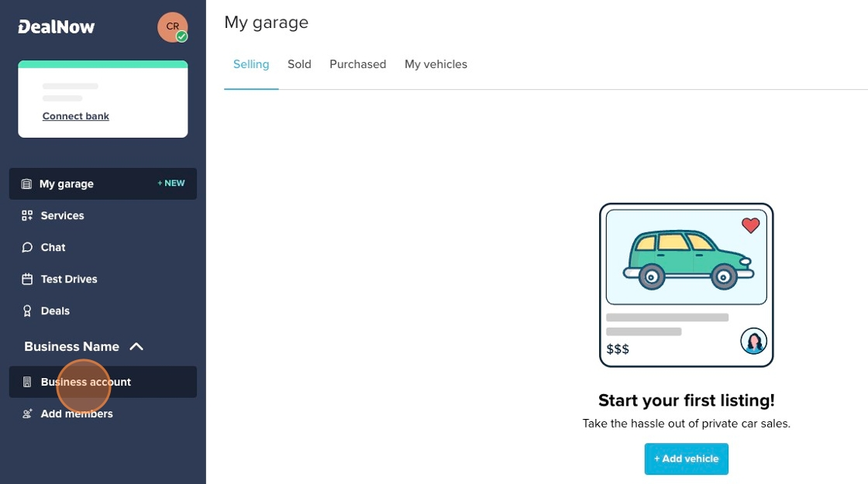Click the DealNow logo
Viewport: 868px width, 484px height.
point(56,26)
